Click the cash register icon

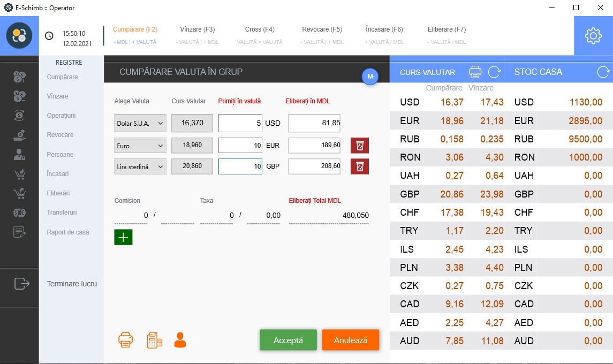click(154, 340)
